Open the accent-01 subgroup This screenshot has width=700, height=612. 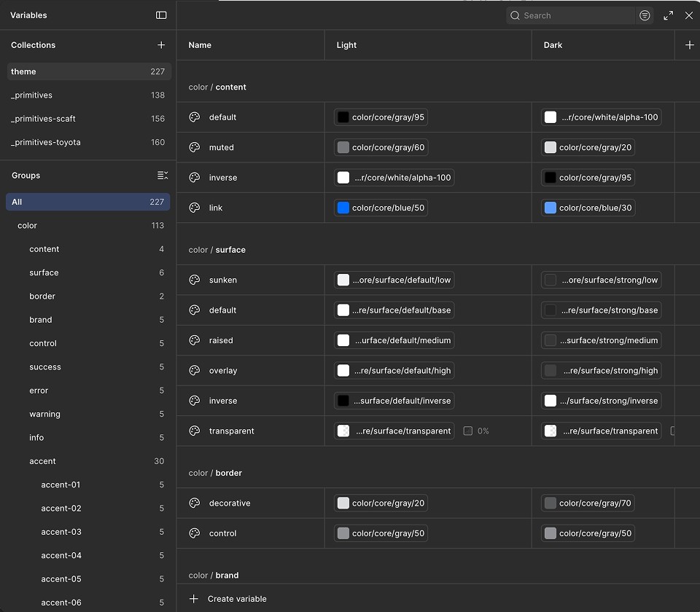(x=88, y=485)
